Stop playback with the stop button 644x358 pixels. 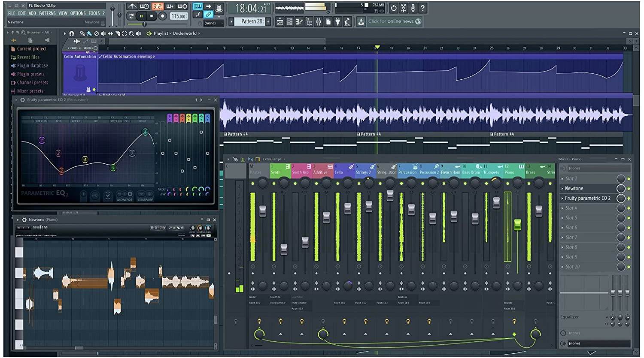152,16
